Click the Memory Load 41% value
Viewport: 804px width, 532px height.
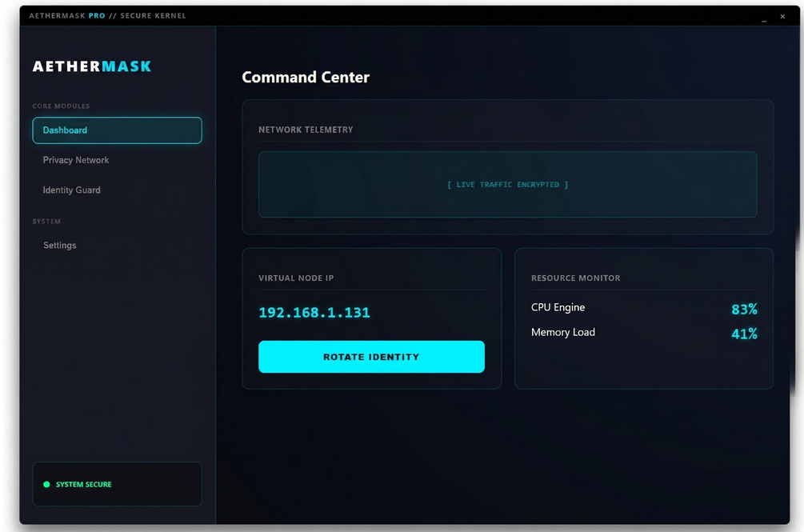pos(744,334)
